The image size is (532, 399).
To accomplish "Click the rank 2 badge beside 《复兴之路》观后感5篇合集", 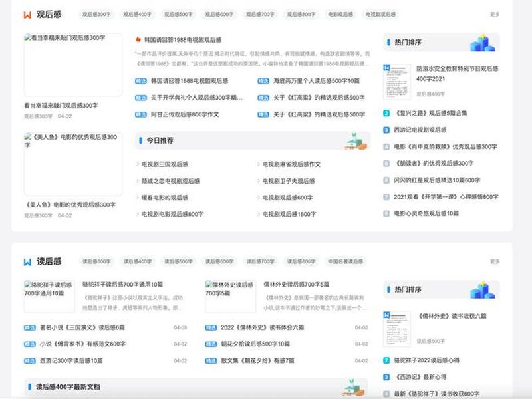I will pyautogui.click(x=386, y=113).
